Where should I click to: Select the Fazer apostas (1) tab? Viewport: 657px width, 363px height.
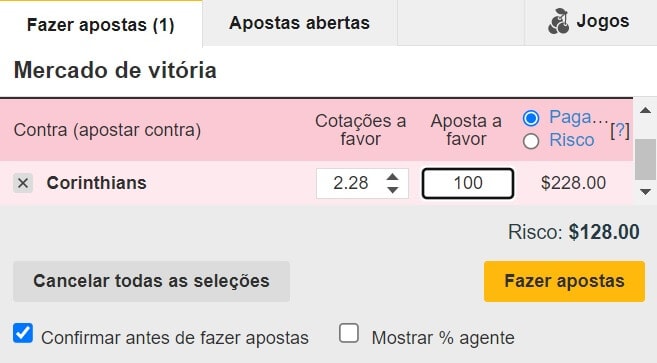coord(101,24)
